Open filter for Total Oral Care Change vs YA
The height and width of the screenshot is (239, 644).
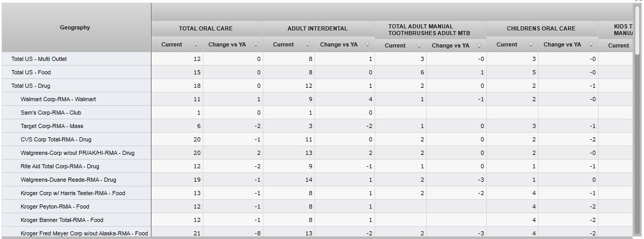coord(256,45)
